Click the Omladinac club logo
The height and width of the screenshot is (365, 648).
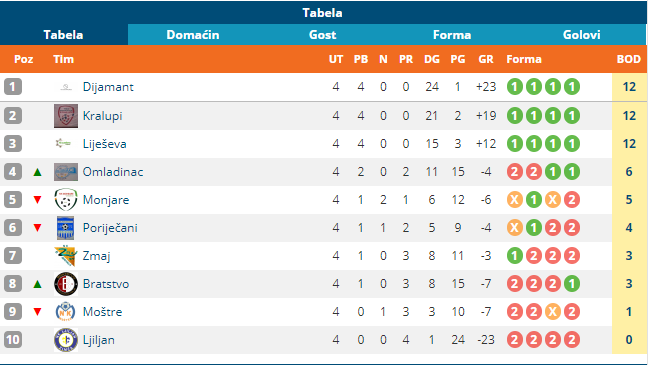tap(66, 172)
